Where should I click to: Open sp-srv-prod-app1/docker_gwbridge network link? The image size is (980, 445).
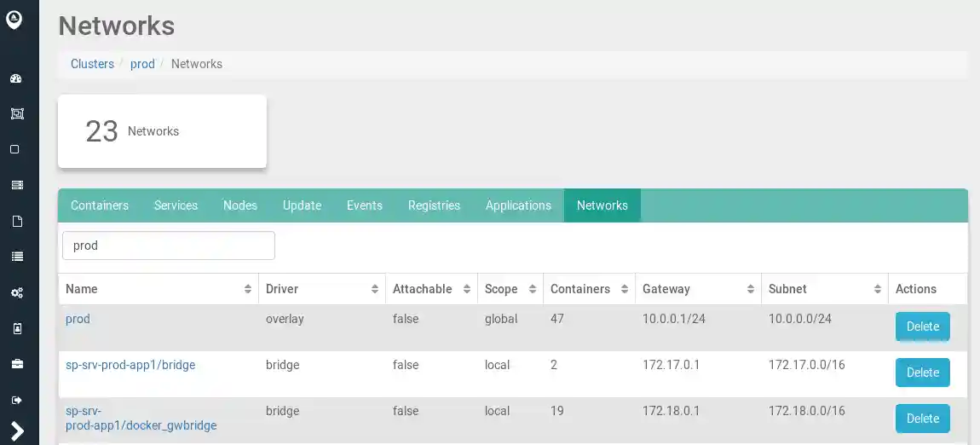tap(141, 419)
